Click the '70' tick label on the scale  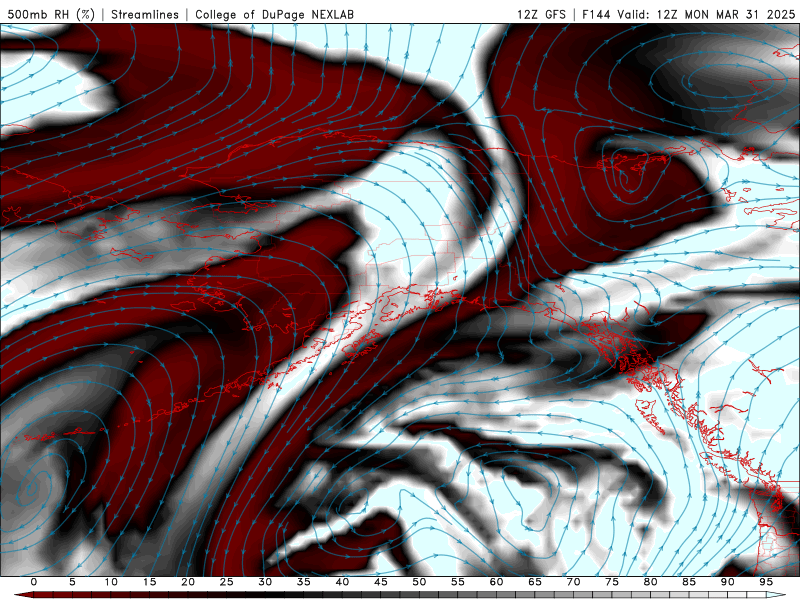(x=573, y=582)
